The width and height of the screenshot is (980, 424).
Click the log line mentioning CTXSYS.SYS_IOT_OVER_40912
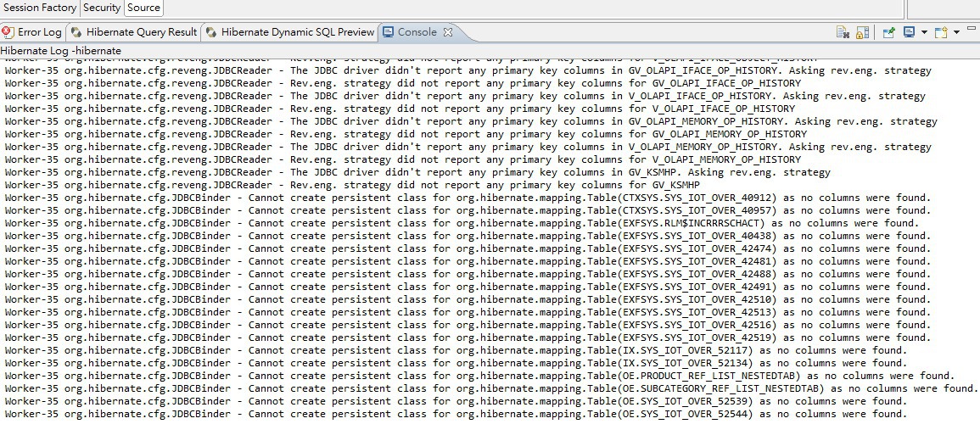point(468,198)
